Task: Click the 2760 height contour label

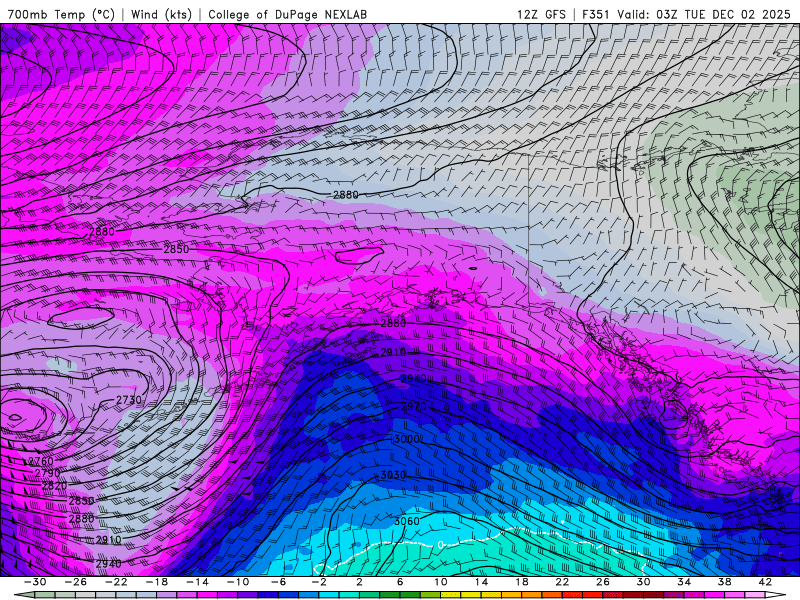Action: [x=41, y=461]
